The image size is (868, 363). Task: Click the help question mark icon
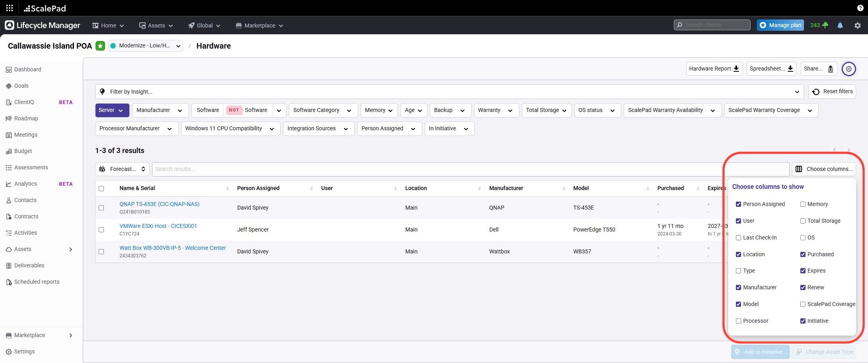[x=860, y=8]
